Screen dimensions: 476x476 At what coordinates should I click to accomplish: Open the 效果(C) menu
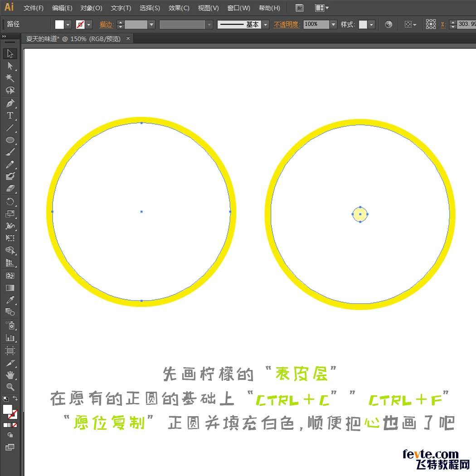click(179, 8)
